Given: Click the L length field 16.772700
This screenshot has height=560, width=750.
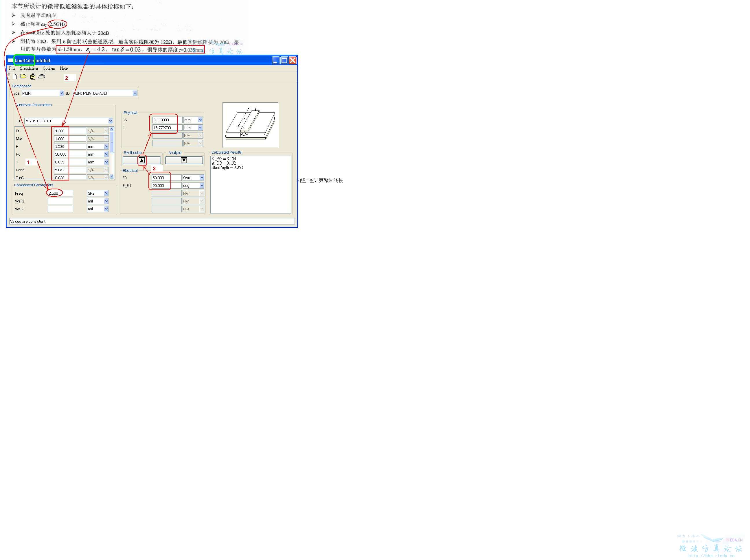Looking at the screenshot, I should coord(167,128).
